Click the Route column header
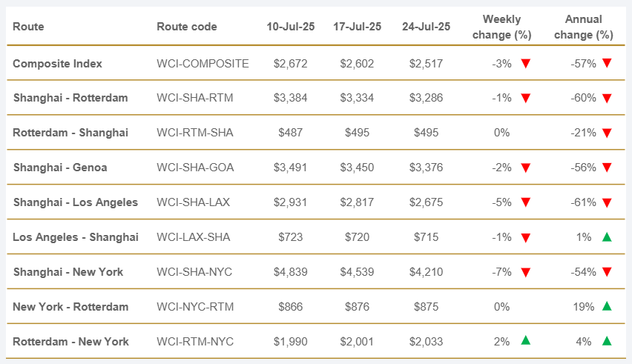The height and width of the screenshot is (364, 632). click(28, 27)
